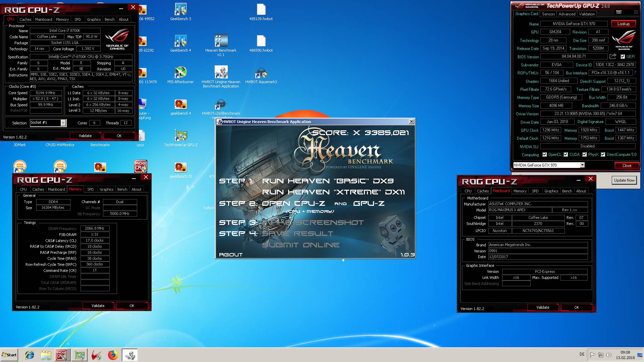
Task: Open Firefox from the taskbar
Action: point(113,355)
